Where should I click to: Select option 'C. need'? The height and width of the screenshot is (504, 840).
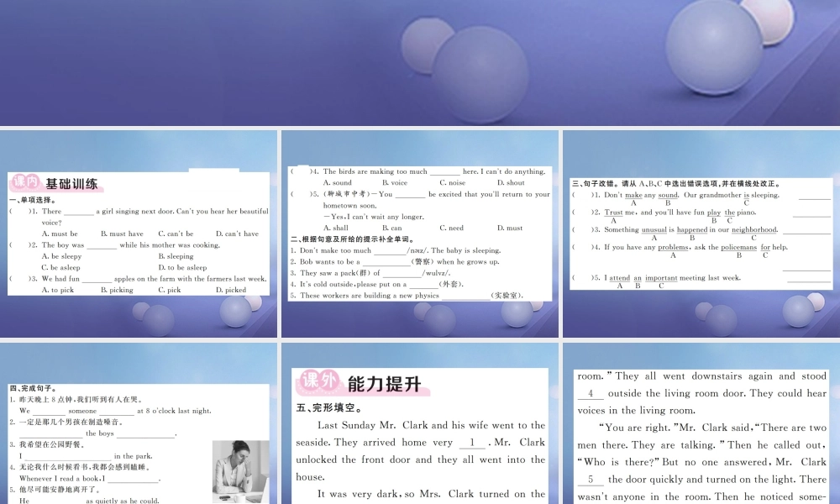[x=452, y=228]
